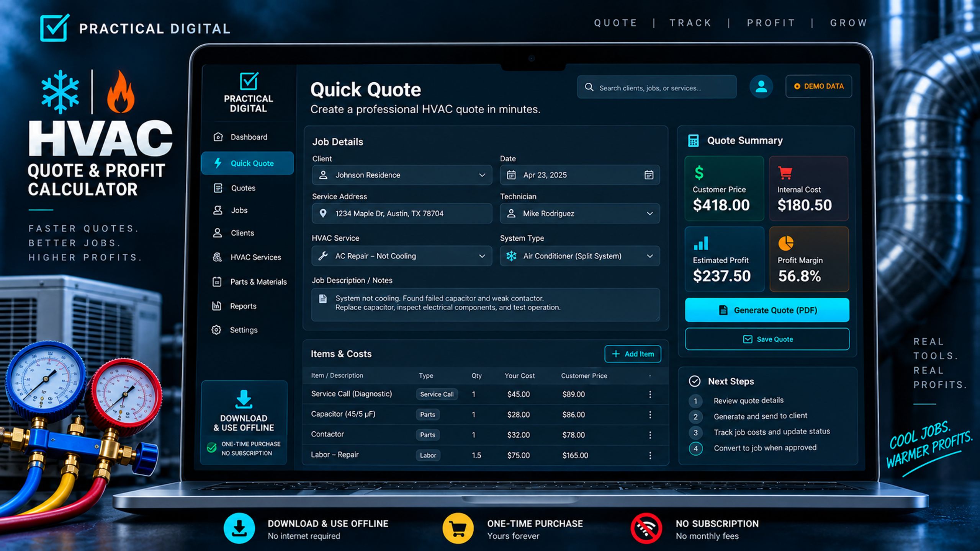Click the calendar icon at right of Date field
980x551 pixels.
(x=649, y=175)
